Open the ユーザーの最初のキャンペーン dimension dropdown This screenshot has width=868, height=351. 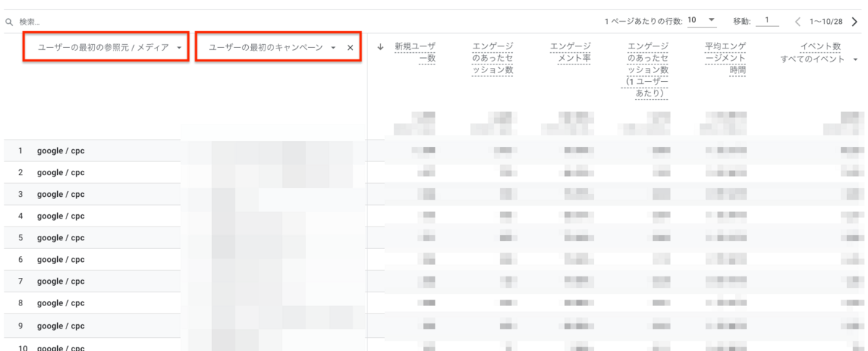(x=272, y=48)
